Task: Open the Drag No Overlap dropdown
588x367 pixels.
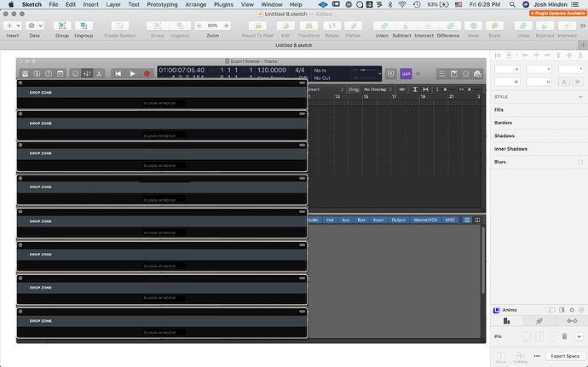Action: 378,89
